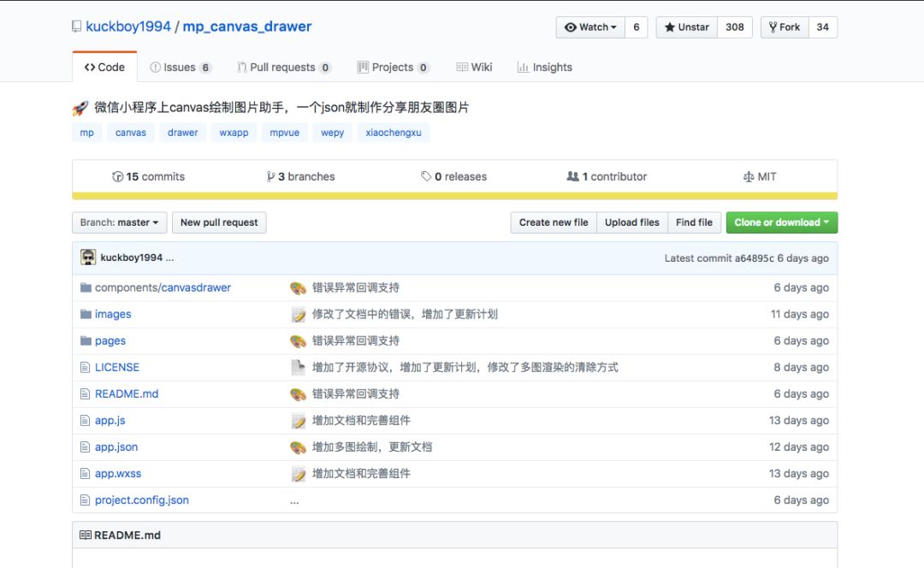
Task: Open the mp_canvas_drawer repository link
Action: (247, 27)
